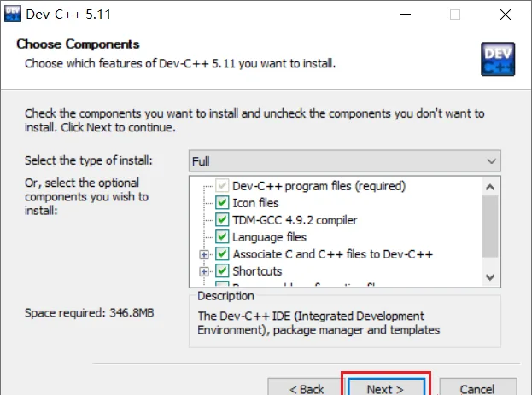Open the install type dropdown showing Full
Screen dimensions: 532x395
(x=345, y=161)
